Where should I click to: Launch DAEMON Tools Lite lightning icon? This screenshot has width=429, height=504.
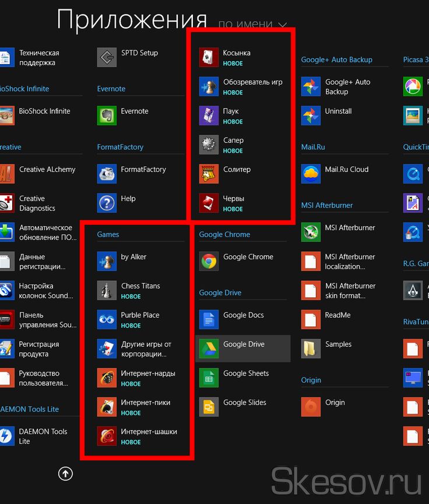coord(7,436)
